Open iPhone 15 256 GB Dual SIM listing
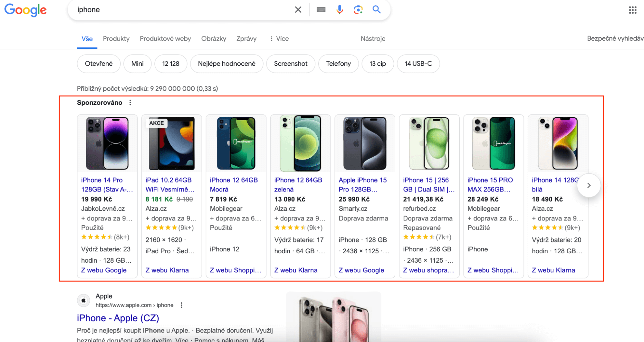The image size is (644, 342). click(x=429, y=185)
